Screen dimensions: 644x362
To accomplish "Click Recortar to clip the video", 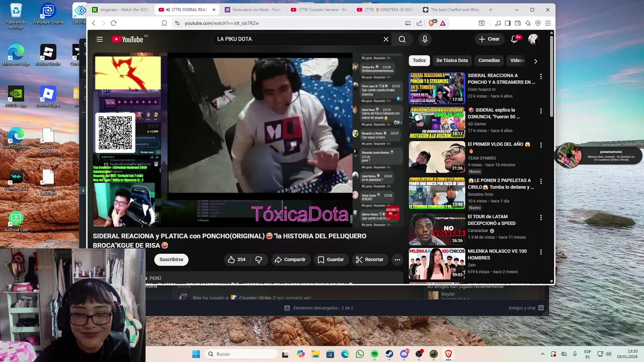I will pyautogui.click(x=369, y=259).
